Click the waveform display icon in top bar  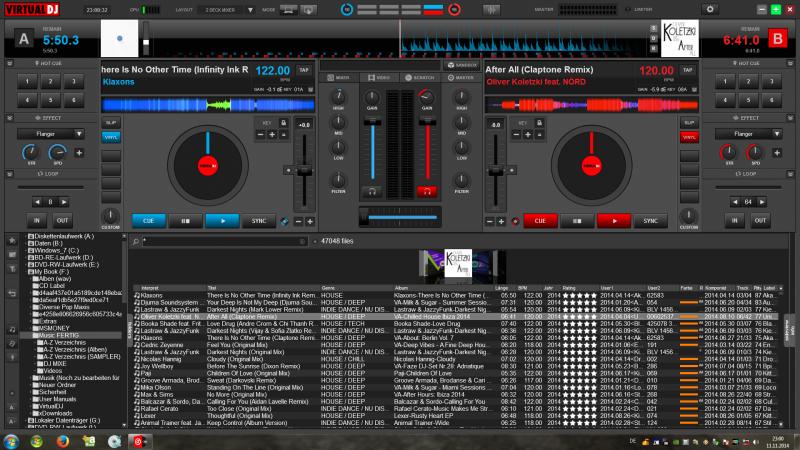(x=491, y=9)
